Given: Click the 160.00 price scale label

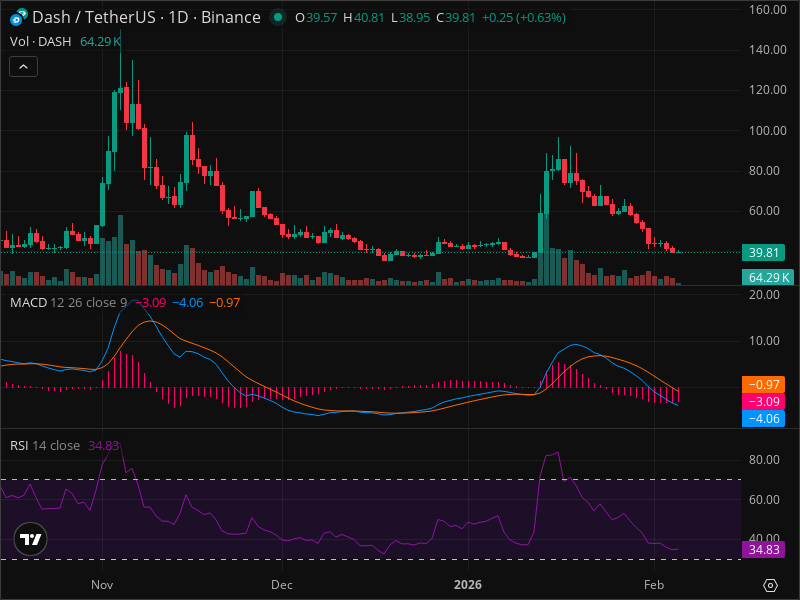Looking at the screenshot, I should [x=768, y=10].
